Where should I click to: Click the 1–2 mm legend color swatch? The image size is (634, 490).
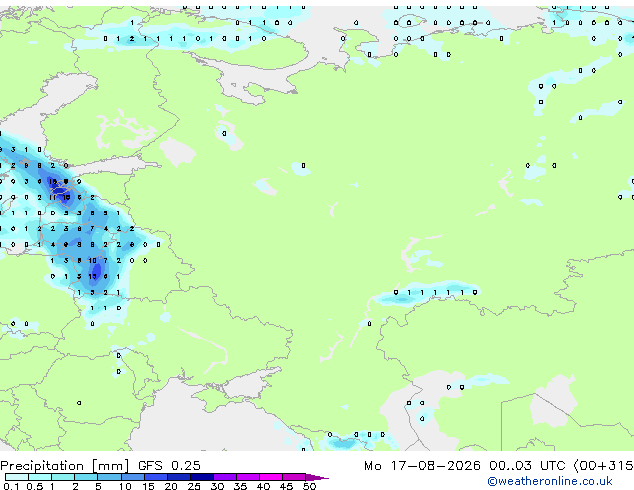click(63, 477)
